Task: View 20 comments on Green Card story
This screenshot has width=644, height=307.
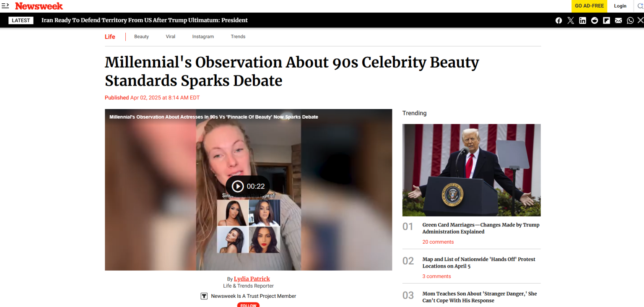Action: point(438,242)
